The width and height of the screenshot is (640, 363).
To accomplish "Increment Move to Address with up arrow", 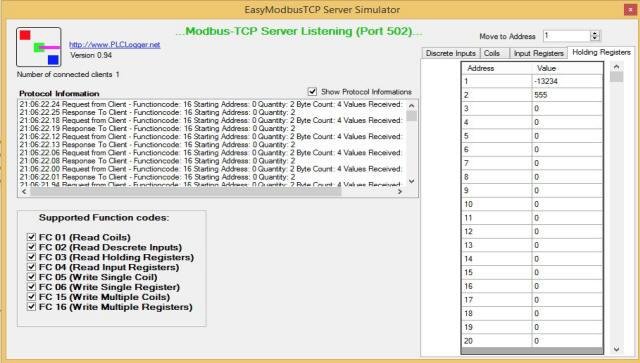I will 595,33.
